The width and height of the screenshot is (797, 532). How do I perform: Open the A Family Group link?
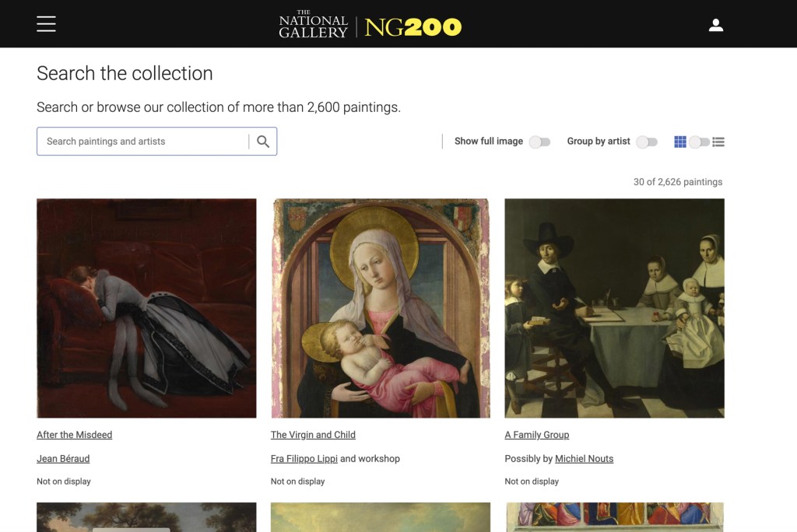pyautogui.click(x=537, y=435)
